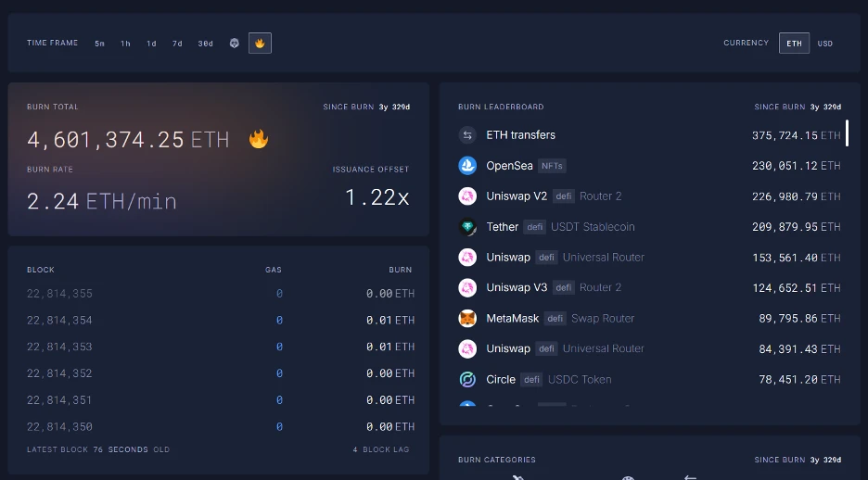The image size is (868, 480).
Task: Select the panda (since merge) time frame icon
Action: pyautogui.click(x=234, y=44)
